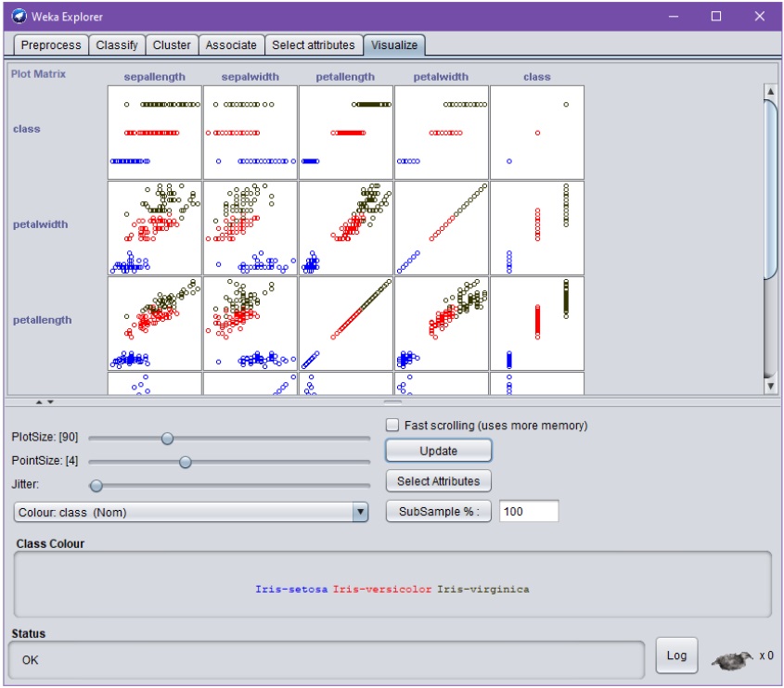Switch to the Preprocess tab
Image resolution: width=784 pixels, height=688 pixels.
coord(51,45)
